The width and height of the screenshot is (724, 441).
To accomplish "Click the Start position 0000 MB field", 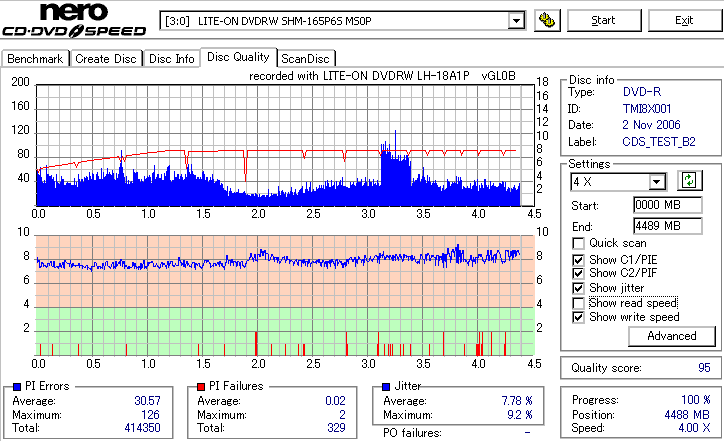I will (668, 205).
